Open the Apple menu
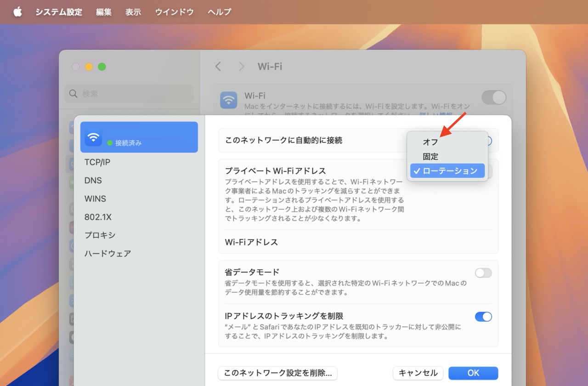 pos(17,12)
